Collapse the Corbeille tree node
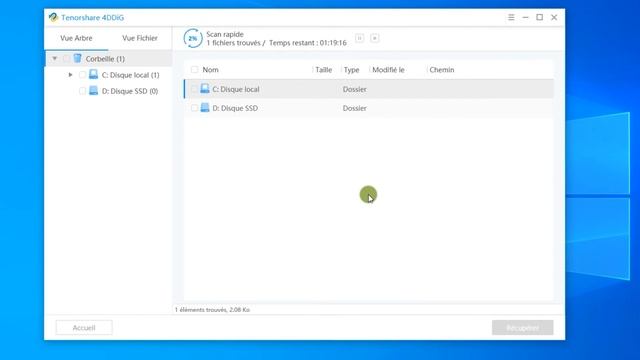The height and width of the screenshot is (360, 640). pyautogui.click(x=55, y=58)
